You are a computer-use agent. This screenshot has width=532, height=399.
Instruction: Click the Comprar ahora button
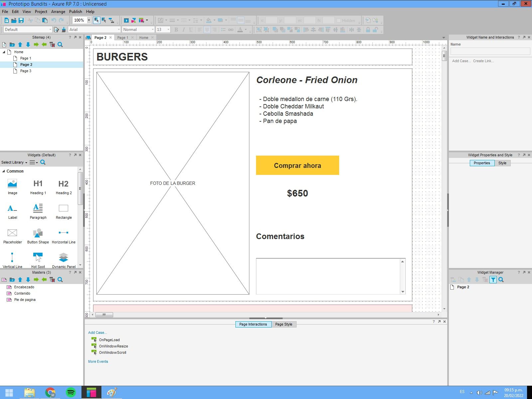pos(298,165)
